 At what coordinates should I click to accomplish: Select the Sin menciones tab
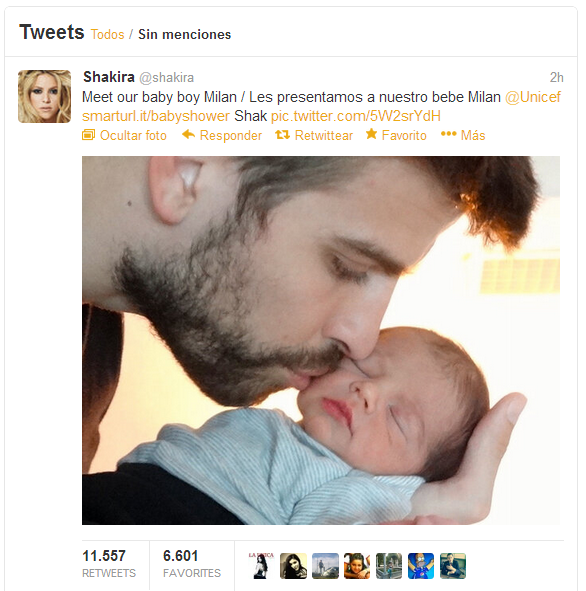185,34
